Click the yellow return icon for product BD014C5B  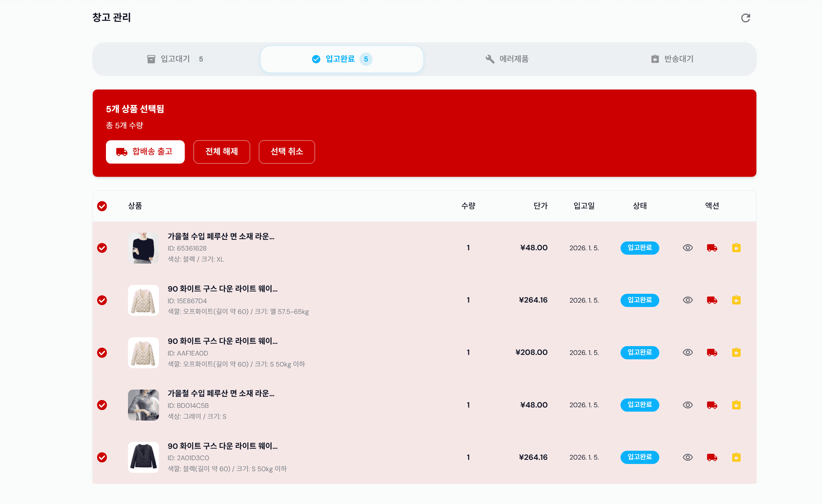click(736, 405)
